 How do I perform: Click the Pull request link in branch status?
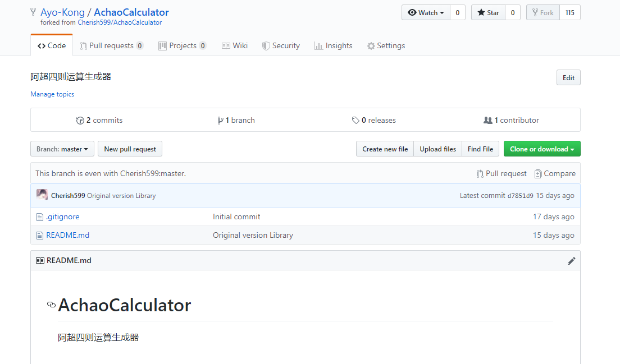click(x=502, y=174)
